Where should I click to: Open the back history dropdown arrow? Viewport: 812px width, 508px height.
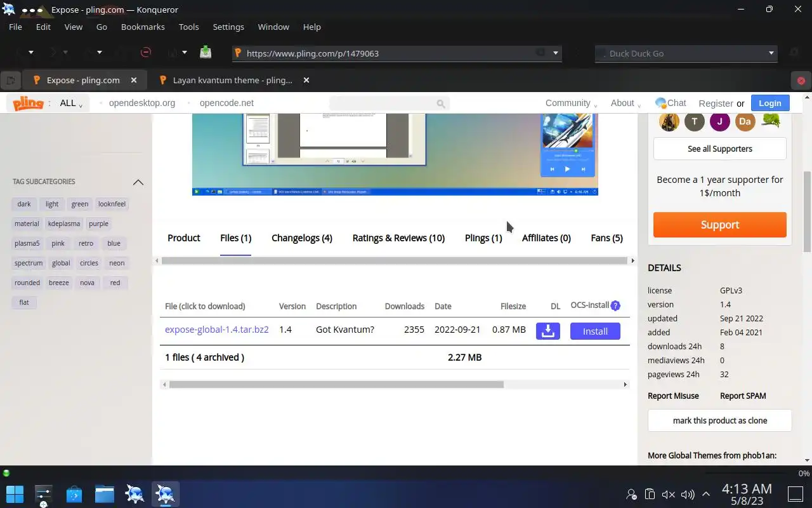(x=31, y=53)
